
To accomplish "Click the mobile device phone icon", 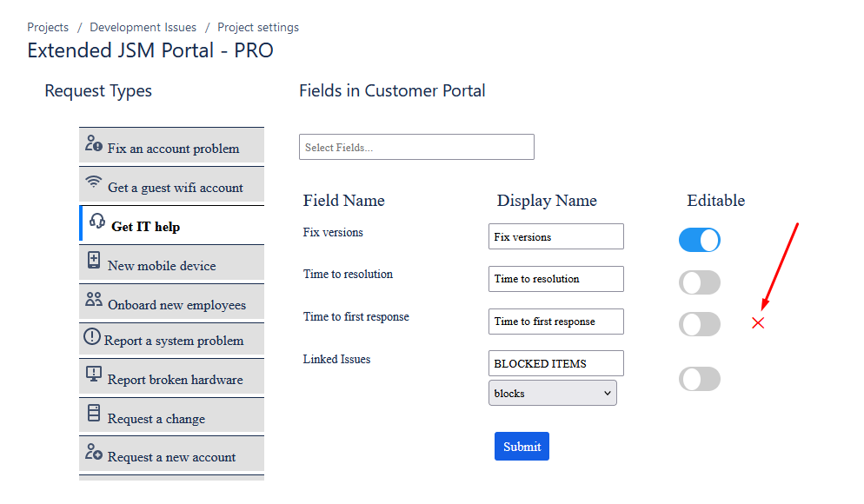I will (94, 262).
